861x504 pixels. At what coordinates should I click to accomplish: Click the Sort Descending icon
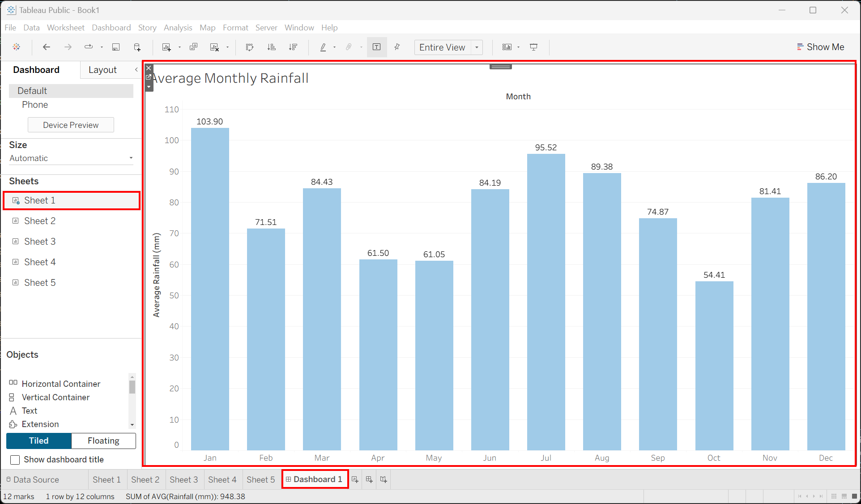[293, 47]
